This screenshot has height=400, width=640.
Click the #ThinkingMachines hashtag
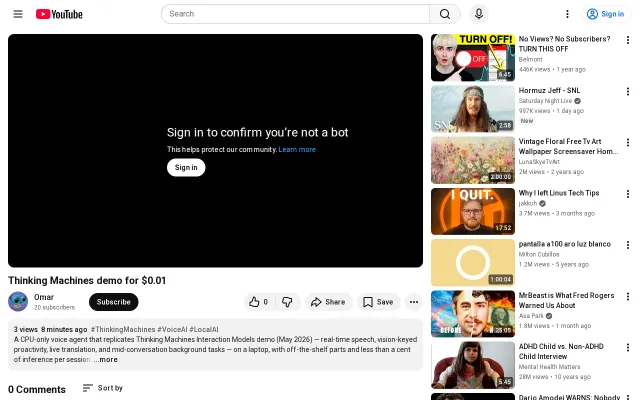tap(123, 329)
